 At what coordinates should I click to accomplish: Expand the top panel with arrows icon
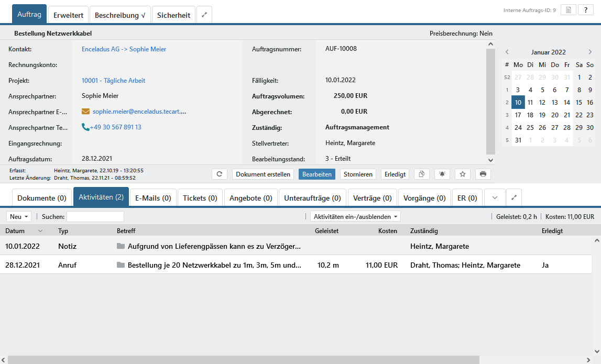[x=204, y=15]
